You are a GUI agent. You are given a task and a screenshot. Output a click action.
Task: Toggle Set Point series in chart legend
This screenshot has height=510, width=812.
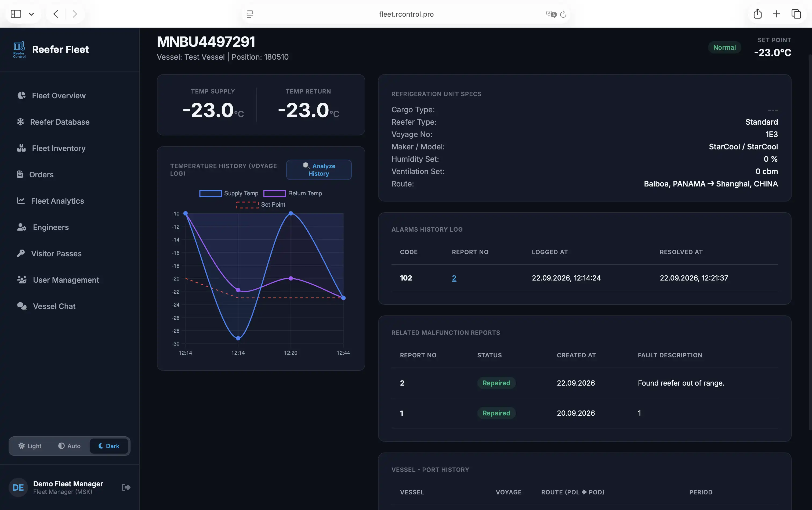(260, 204)
